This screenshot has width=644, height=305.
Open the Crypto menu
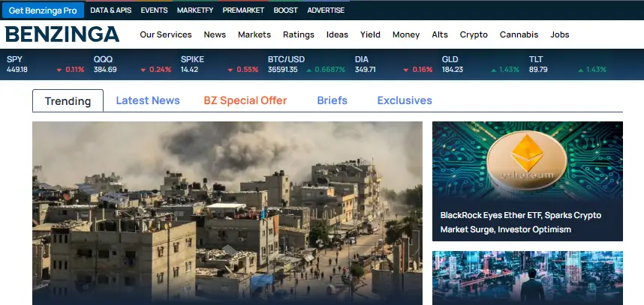tap(474, 34)
